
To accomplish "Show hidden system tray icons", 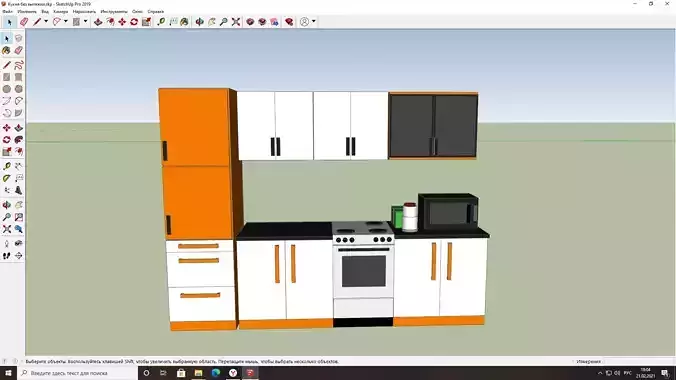I will pos(600,373).
